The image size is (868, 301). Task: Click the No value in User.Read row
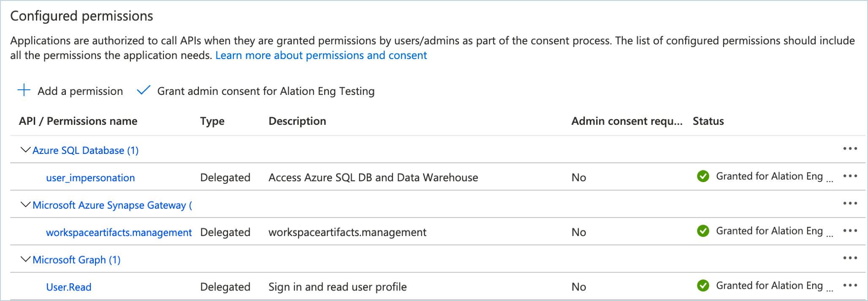[579, 287]
